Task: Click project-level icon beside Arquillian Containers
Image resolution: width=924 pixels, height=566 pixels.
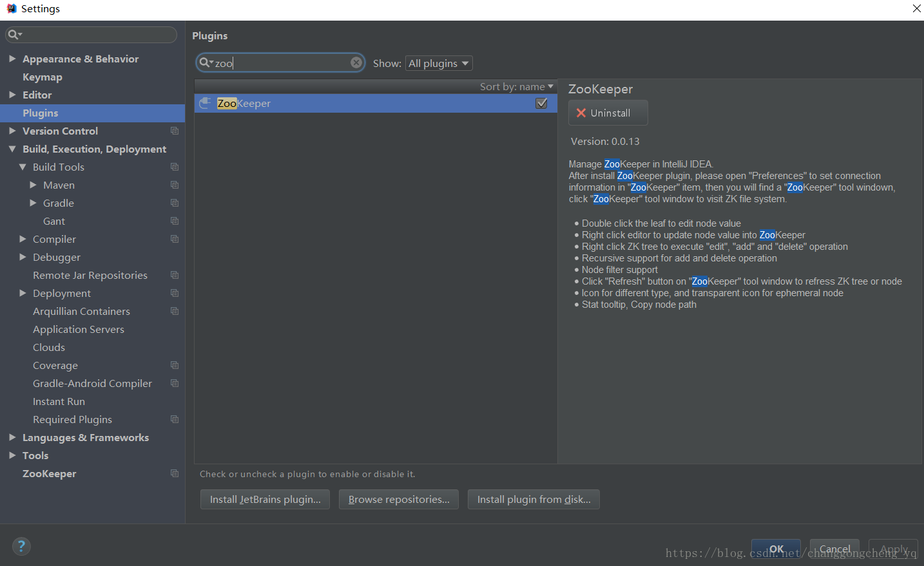Action: [x=174, y=311]
